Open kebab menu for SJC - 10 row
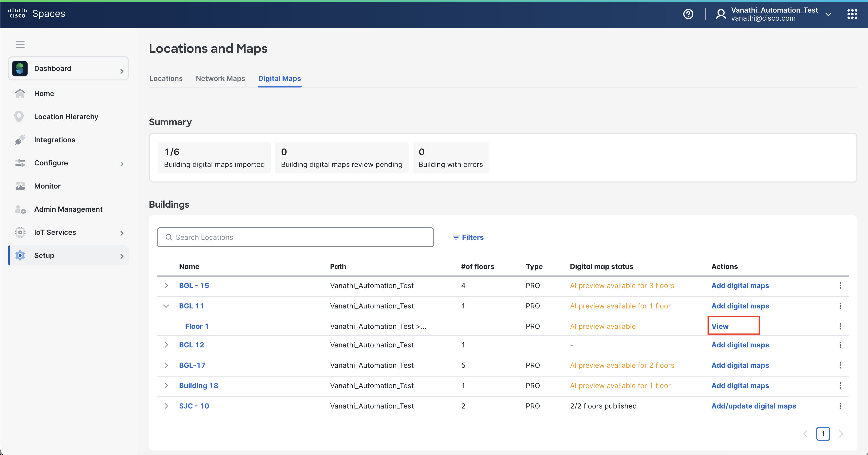Viewport: 868px width, 455px height. (x=840, y=406)
